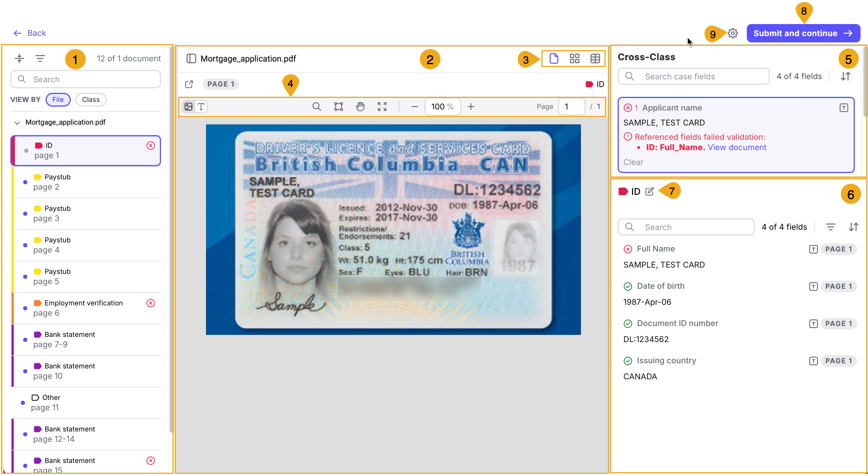Image resolution: width=868 pixels, height=475 pixels.
Task: Select the hand pan tool in viewer toolbar
Action: [360, 107]
